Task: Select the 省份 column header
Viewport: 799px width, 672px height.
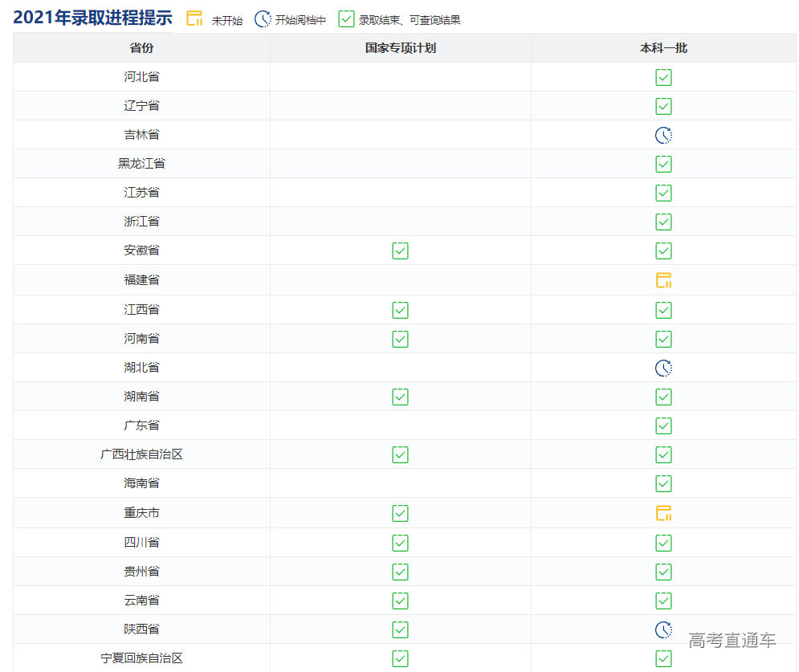Action: click(141, 48)
